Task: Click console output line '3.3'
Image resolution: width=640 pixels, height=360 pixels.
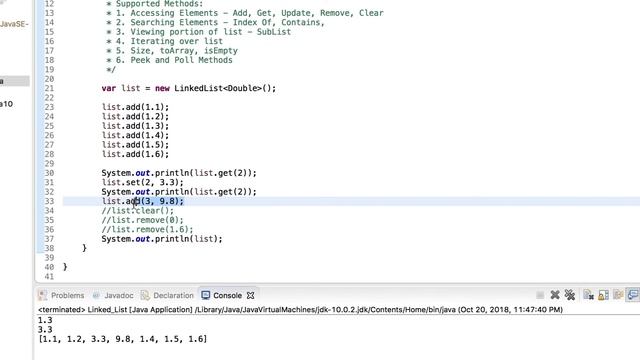Action: point(45,329)
